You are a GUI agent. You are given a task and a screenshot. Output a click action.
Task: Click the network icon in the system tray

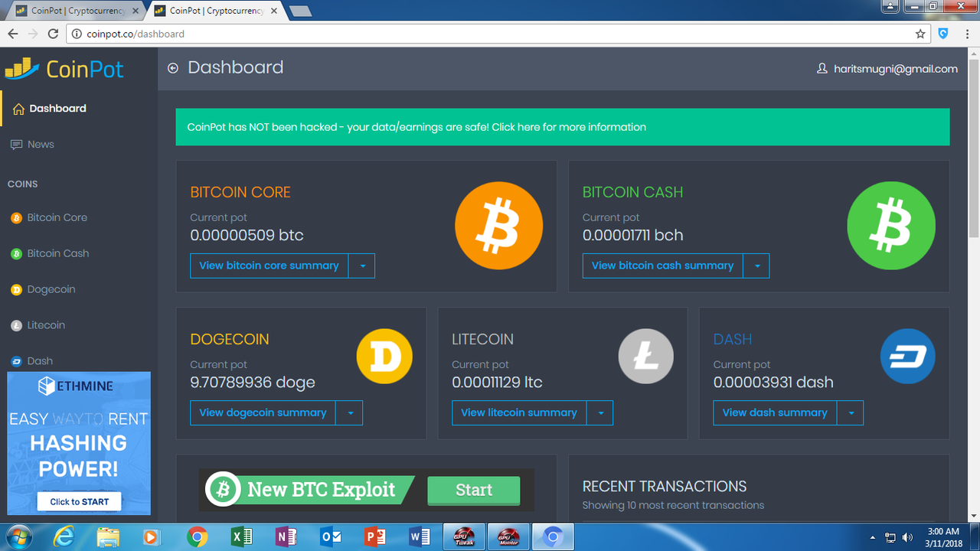pos(890,537)
